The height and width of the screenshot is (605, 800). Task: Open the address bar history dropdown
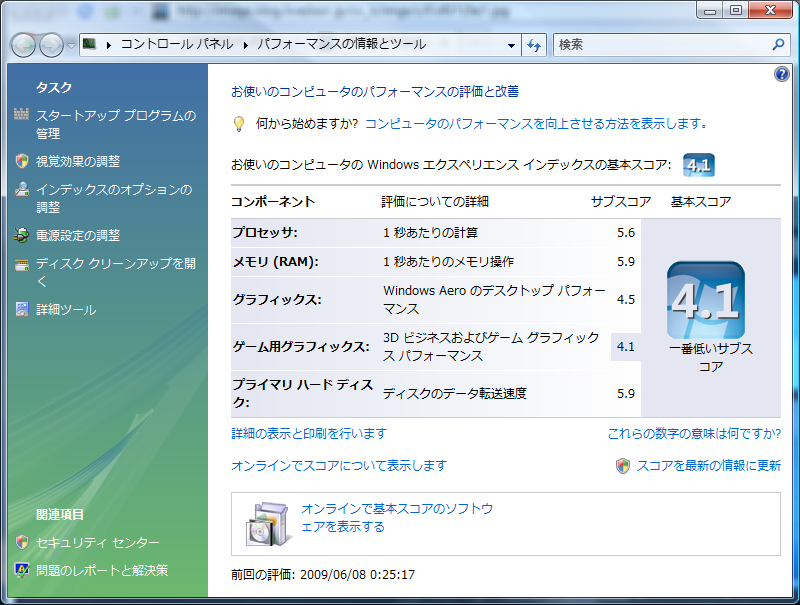point(511,45)
